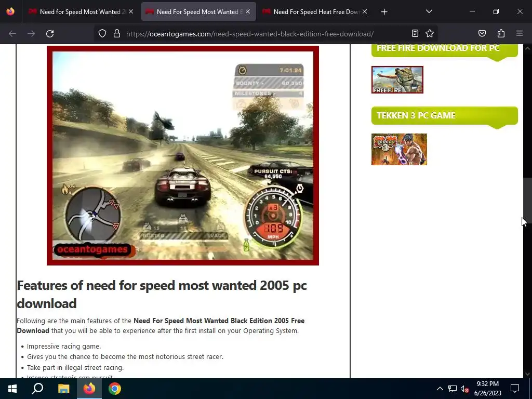Open the Windows notification center
Screen dimensions: 532x399
515,389
